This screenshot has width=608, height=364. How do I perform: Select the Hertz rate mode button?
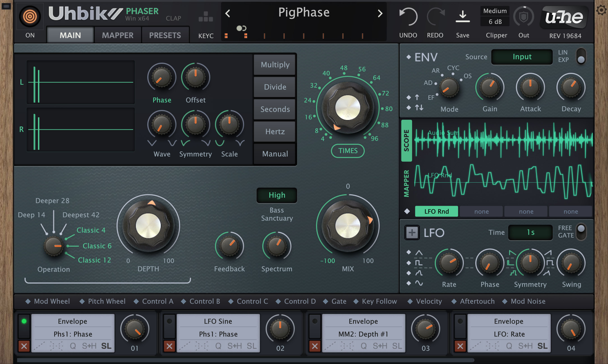click(x=275, y=131)
